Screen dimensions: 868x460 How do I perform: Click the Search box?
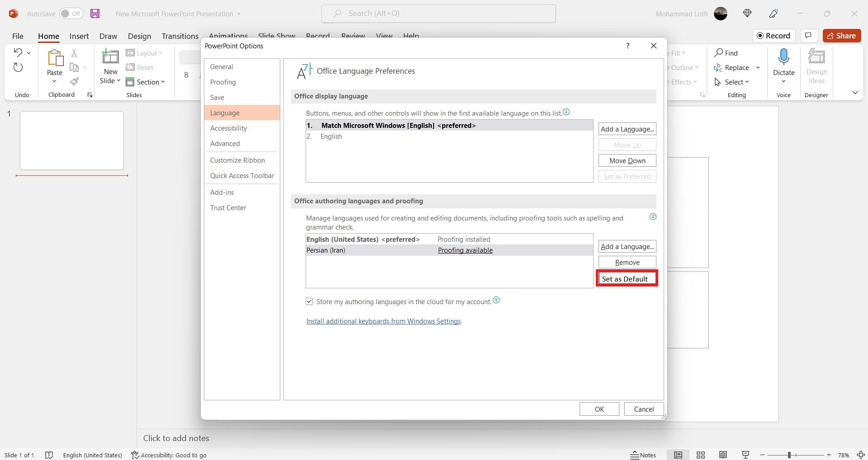pos(439,14)
